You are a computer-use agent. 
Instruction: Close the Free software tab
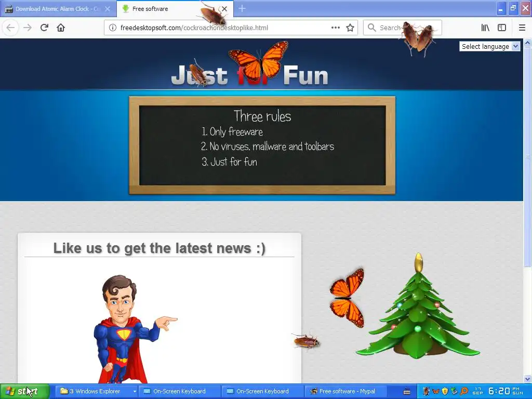coord(224,9)
